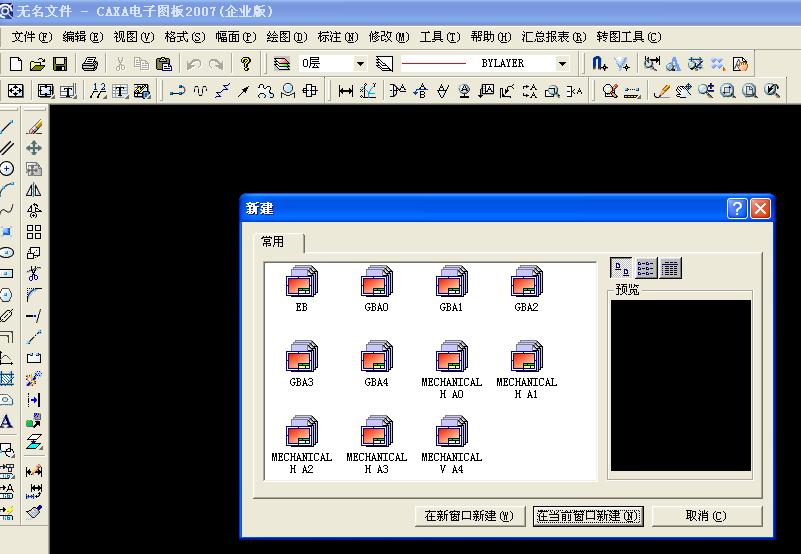Click the Copy icon in toolbar
The width and height of the screenshot is (801, 554).
[141, 64]
